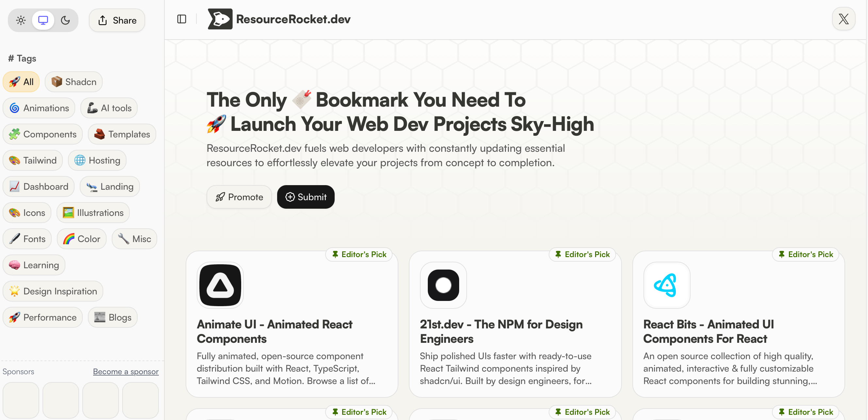
Task: Choose the Dashboard tag
Action: 39,186
